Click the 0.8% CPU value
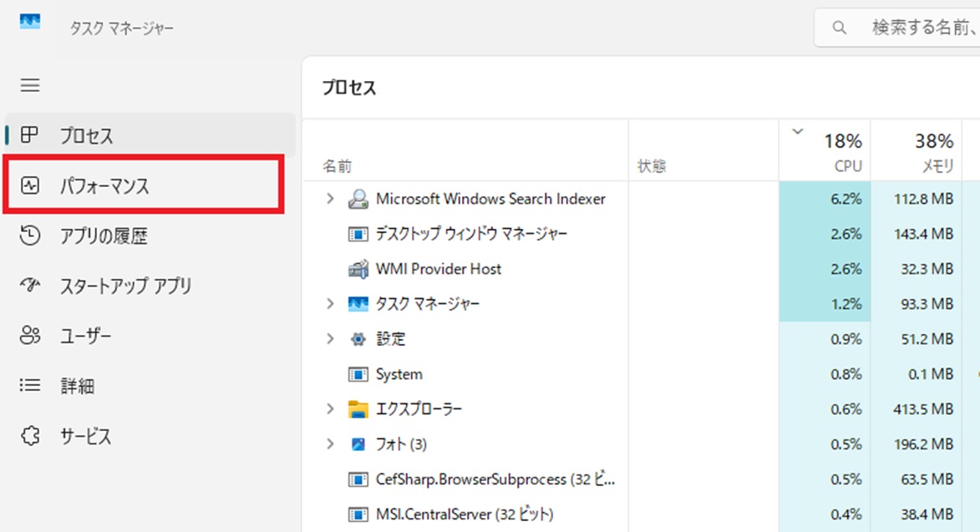The height and width of the screenshot is (532, 980). click(846, 374)
